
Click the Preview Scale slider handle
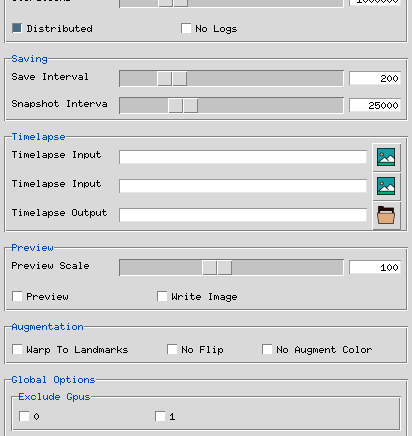(217, 268)
